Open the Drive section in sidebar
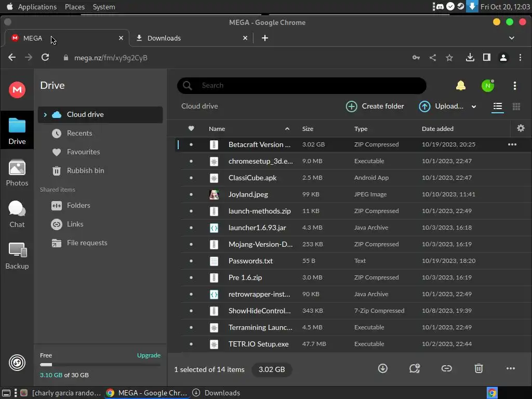This screenshot has width=532, height=399. tap(17, 130)
